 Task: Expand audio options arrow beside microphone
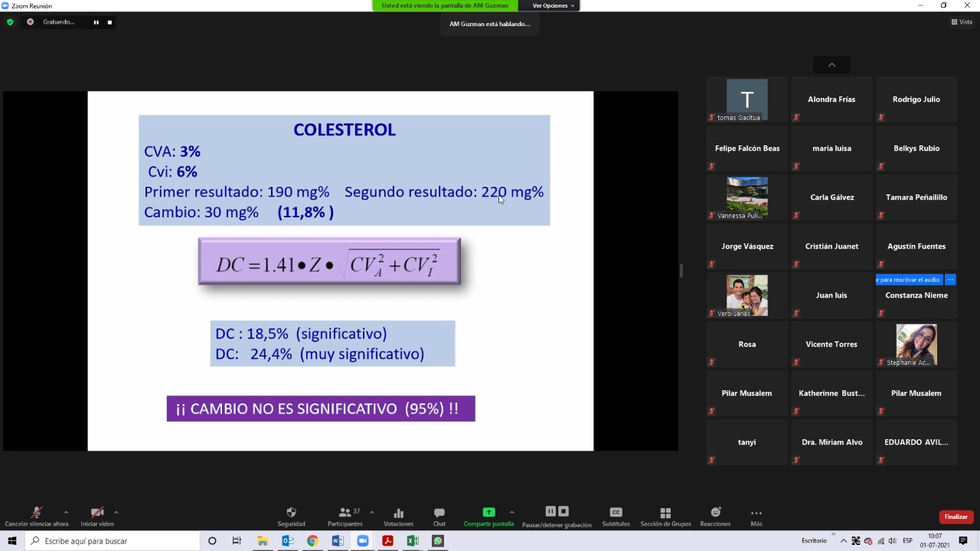tap(66, 512)
